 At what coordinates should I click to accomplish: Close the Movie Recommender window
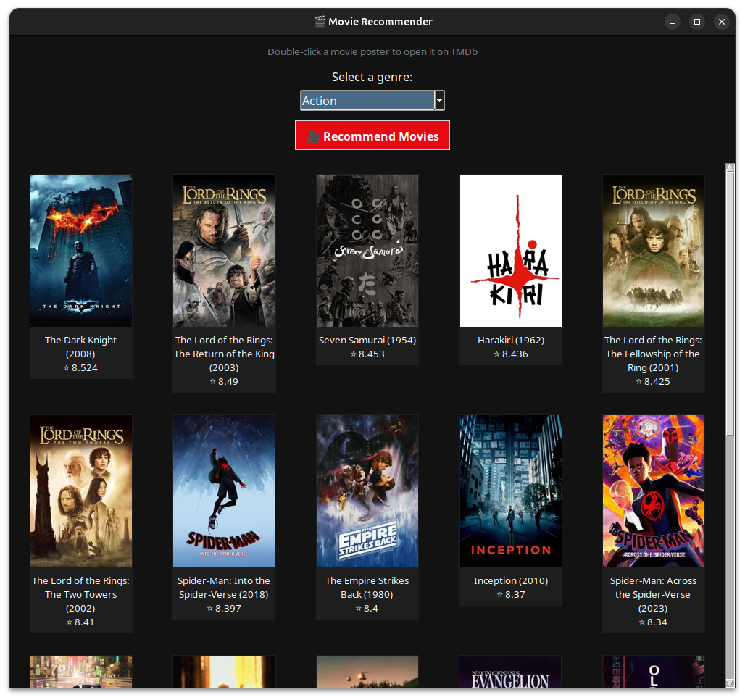(722, 22)
